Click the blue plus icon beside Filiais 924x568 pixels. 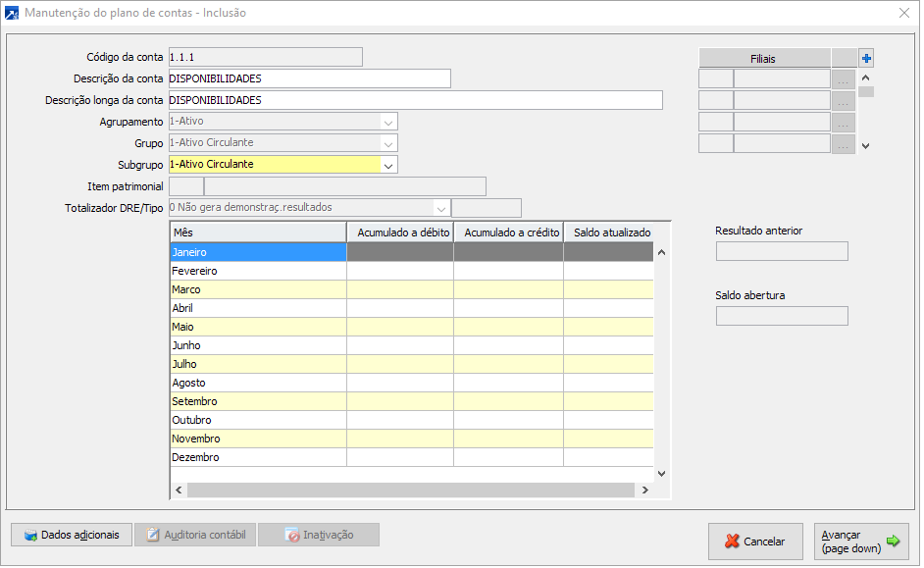coord(866,58)
